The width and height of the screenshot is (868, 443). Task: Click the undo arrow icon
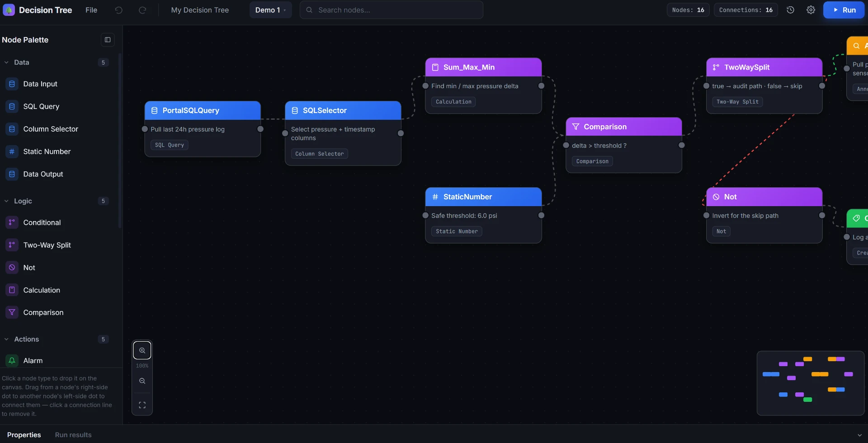[x=118, y=10]
